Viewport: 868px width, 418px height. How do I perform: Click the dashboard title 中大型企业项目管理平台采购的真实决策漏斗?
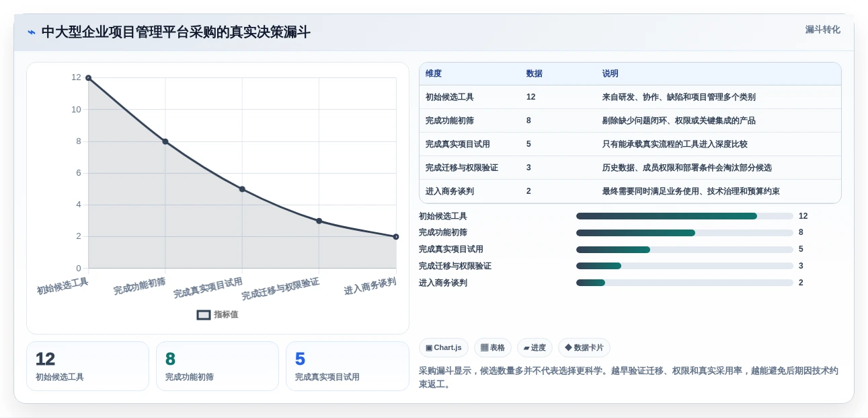point(175,32)
